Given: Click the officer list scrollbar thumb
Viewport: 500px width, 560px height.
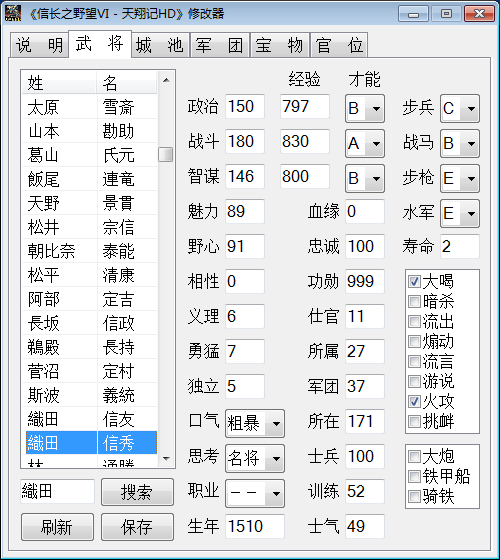Looking at the screenshot, I should [x=166, y=155].
